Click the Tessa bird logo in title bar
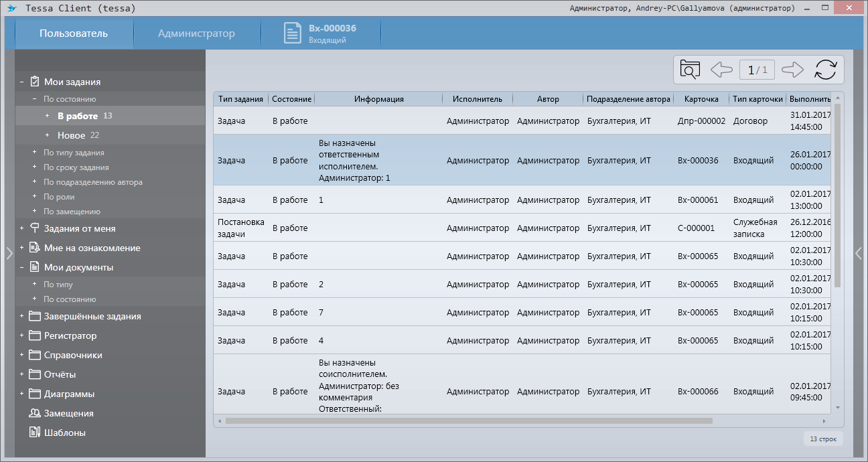Screen dimensions: 868x462 [x=11, y=9]
